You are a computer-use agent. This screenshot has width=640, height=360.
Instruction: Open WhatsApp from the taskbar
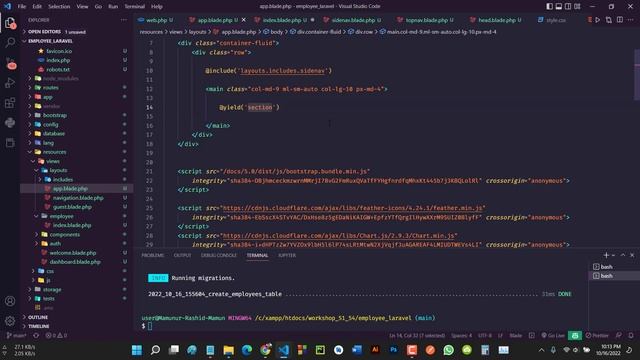click(448, 350)
